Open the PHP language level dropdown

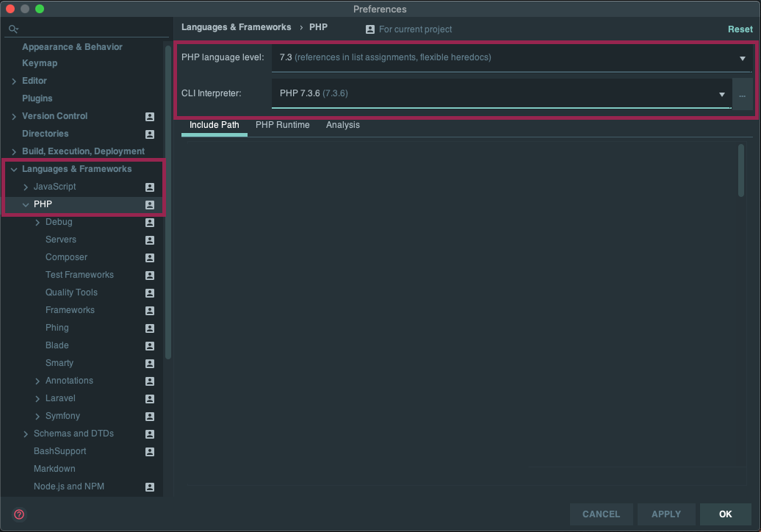[x=511, y=58]
